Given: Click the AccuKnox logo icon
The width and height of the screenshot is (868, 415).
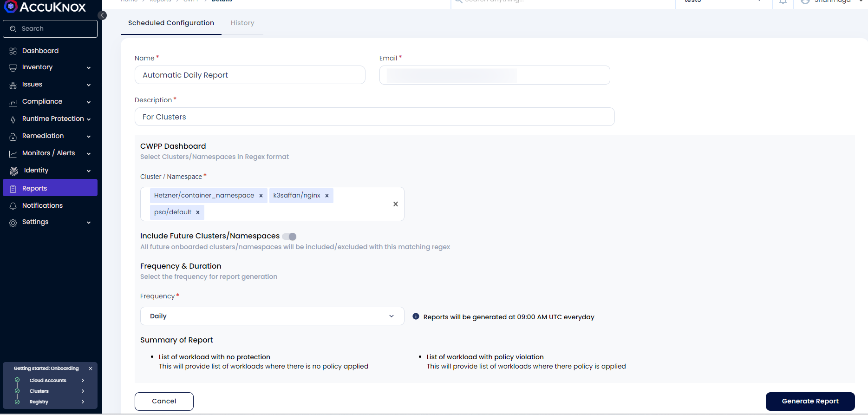Looking at the screenshot, I should tap(10, 6).
